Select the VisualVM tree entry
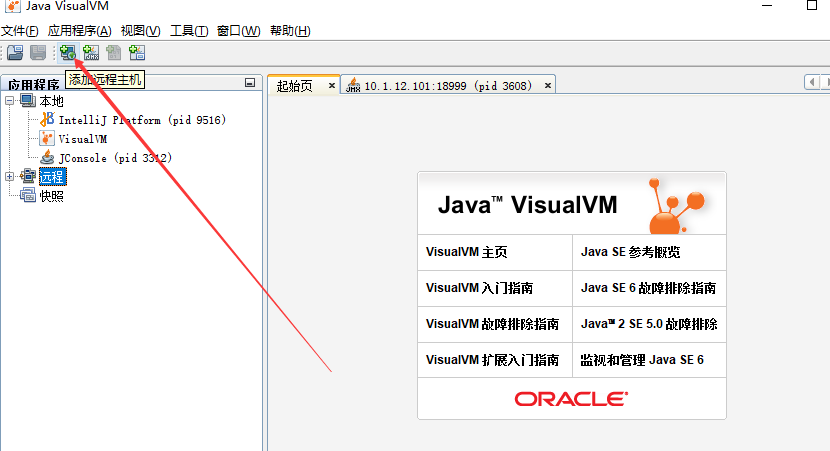 pos(83,139)
